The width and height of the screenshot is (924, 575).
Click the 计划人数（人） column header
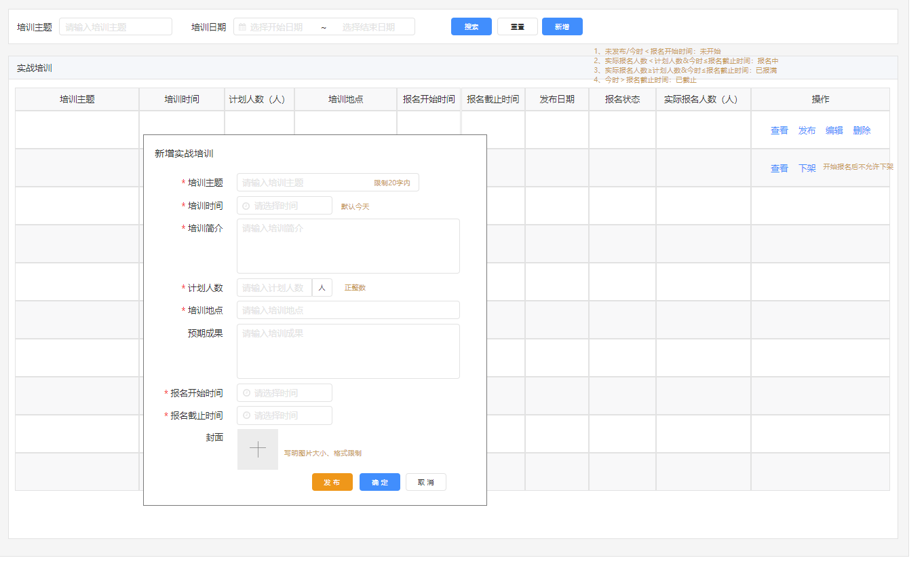coord(260,99)
